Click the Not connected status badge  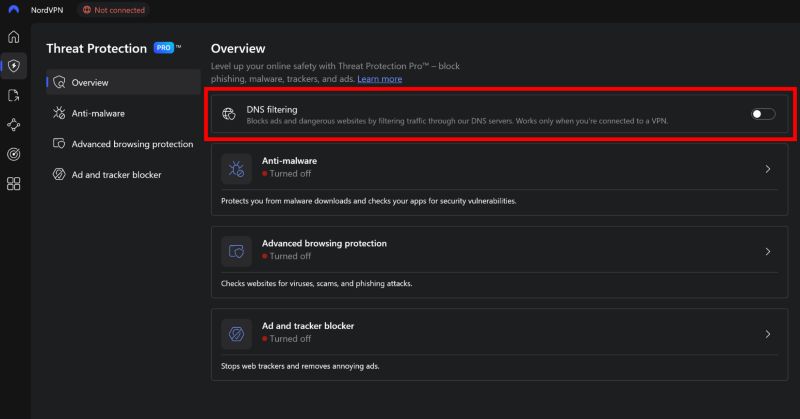(x=114, y=10)
